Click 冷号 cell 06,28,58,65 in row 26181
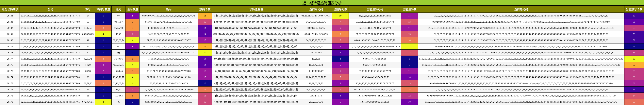The image size is (644, 105). click(88, 34)
